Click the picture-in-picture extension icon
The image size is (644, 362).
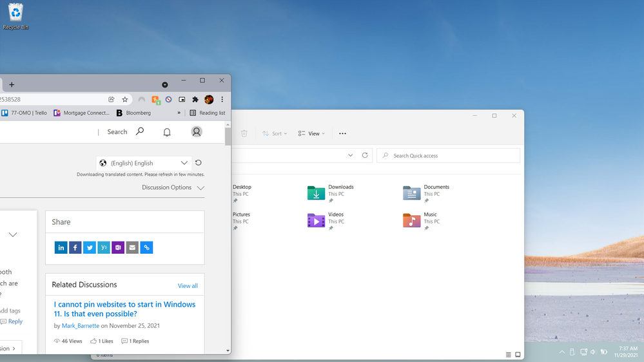point(182,99)
